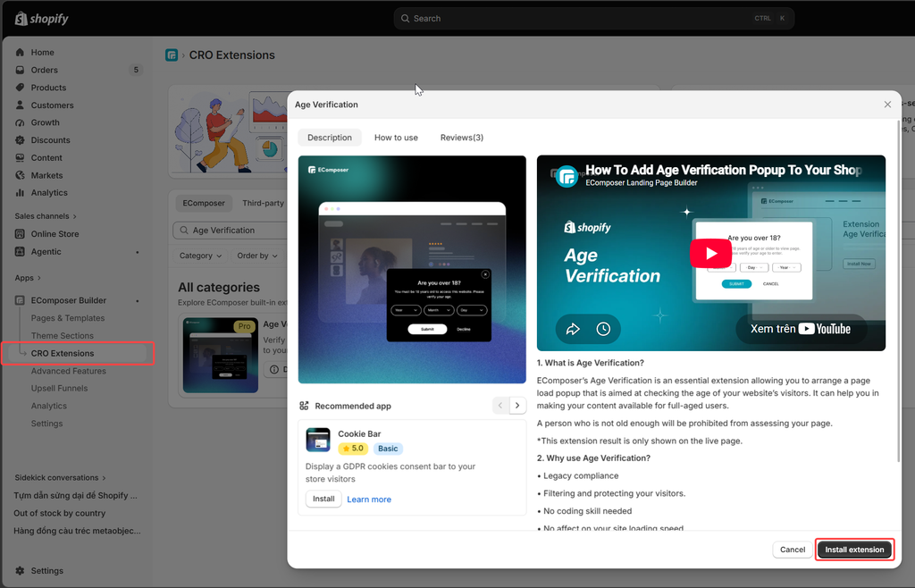Click the Pro badge on the extension card

[245, 326]
